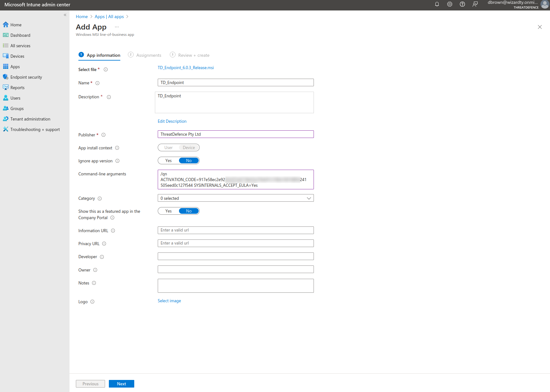Set featured app in Company Portal to Yes
The width and height of the screenshot is (550, 392).
coord(169,211)
